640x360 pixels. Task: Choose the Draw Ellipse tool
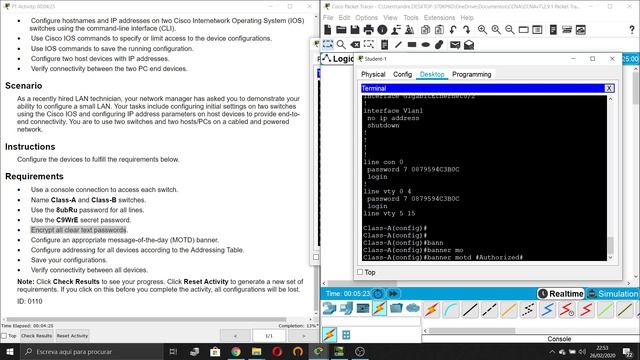[426, 44]
